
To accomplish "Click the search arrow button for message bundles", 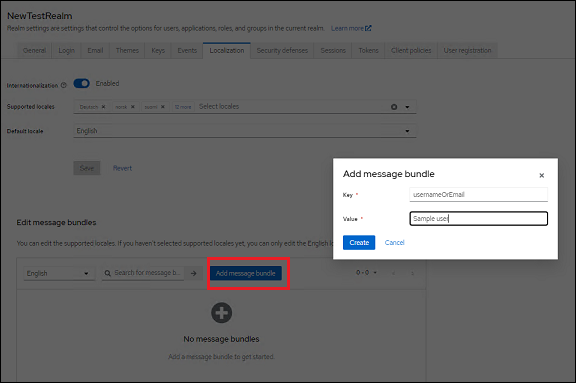I will click(194, 273).
